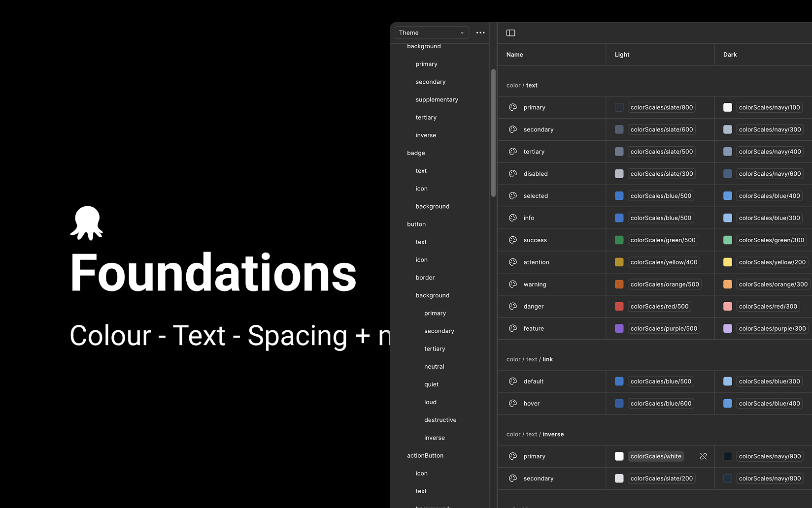The height and width of the screenshot is (508, 812).
Task: Click the palette icon for link hover row
Action: click(x=513, y=404)
